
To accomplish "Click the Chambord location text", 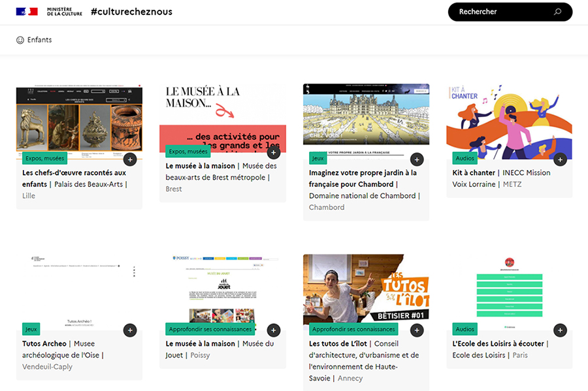I will pyautogui.click(x=327, y=207).
